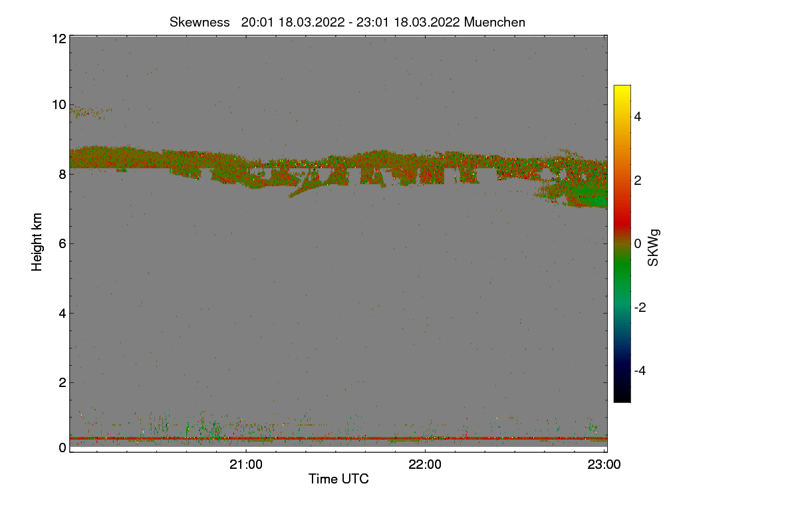Image resolution: width=798 pixels, height=532 pixels.
Task: Click the 2 km height tick label
Action: click(62, 382)
